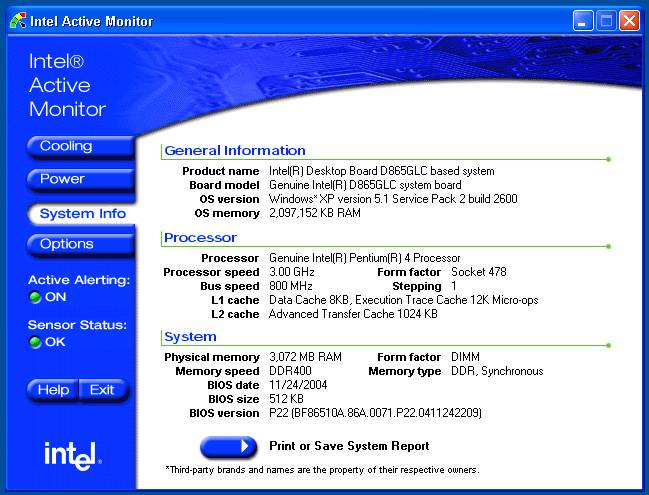Click the Sensor Status green indicator
Image resolution: width=649 pixels, height=495 pixels.
coord(35,342)
